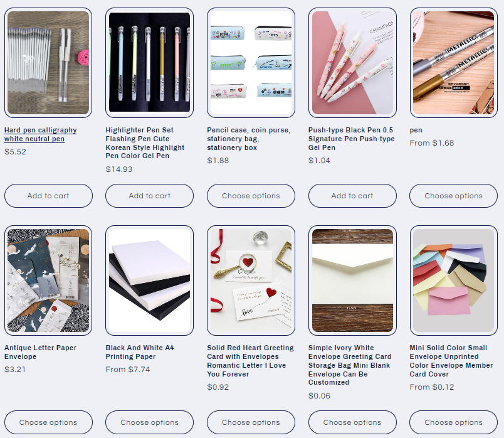Choose options for the metallic pen

pos(453,196)
